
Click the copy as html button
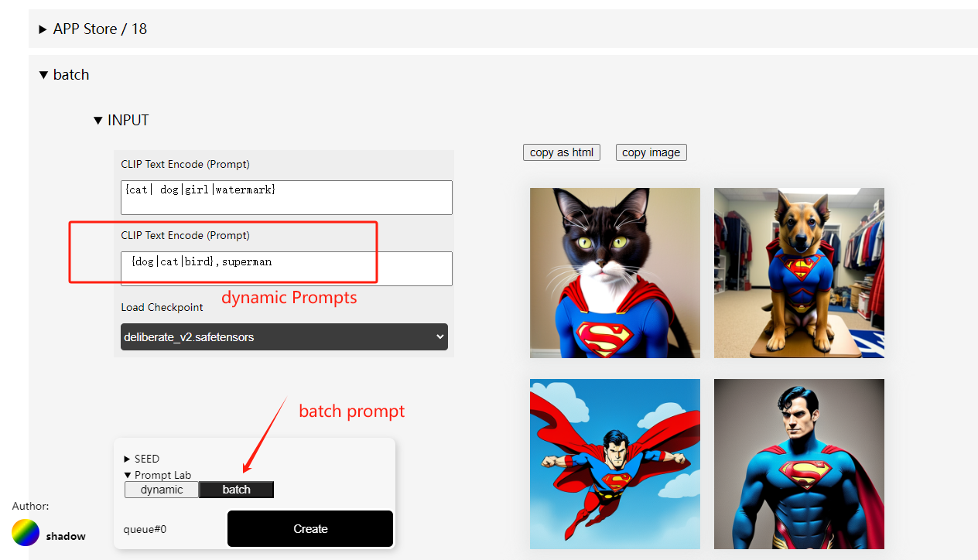point(562,152)
